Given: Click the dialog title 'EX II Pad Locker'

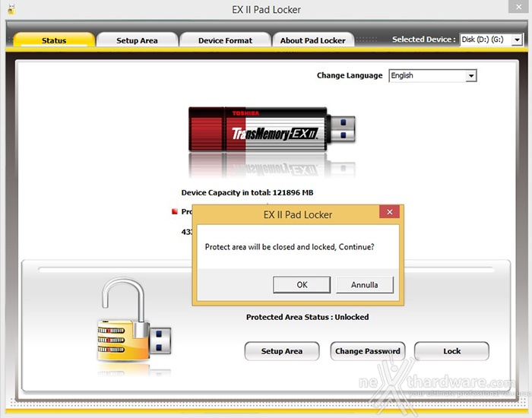Looking at the screenshot, I should pos(298,215).
